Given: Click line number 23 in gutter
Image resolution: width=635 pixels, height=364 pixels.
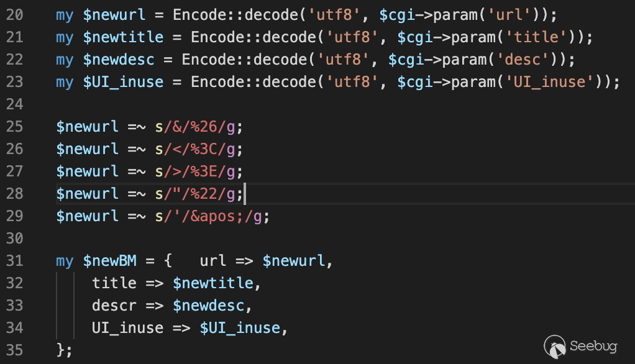Looking at the screenshot, I should pyautogui.click(x=14, y=82).
